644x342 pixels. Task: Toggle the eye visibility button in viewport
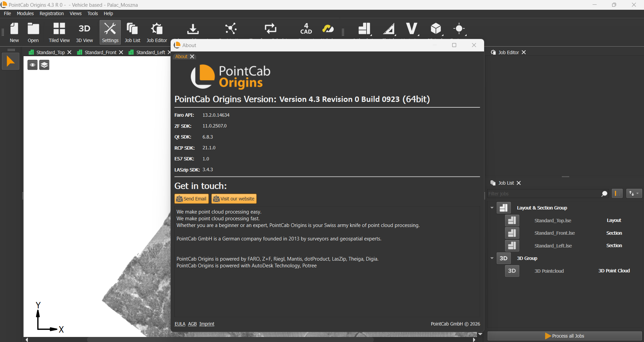[33, 65]
